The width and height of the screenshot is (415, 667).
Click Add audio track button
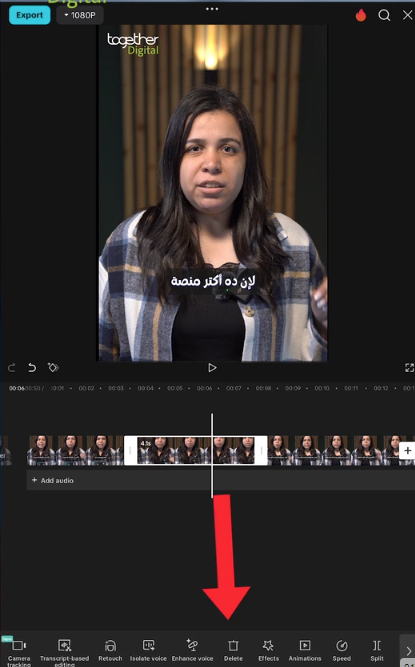[x=53, y=480]
